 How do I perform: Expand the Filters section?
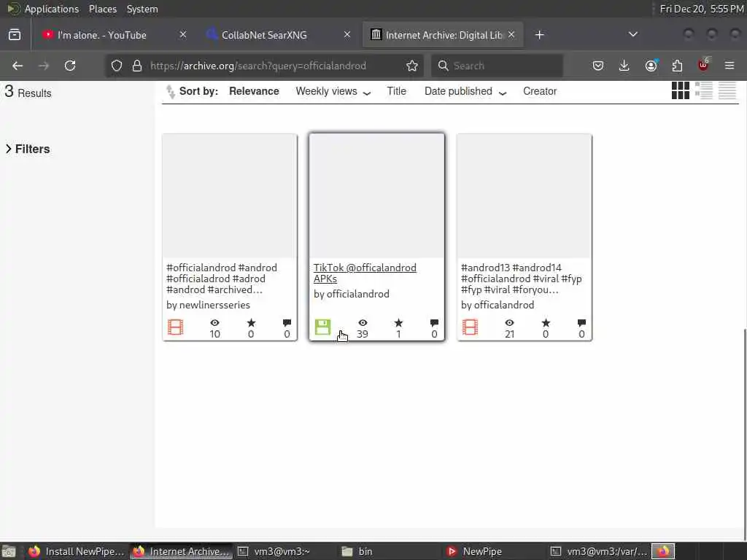point(28,149)
